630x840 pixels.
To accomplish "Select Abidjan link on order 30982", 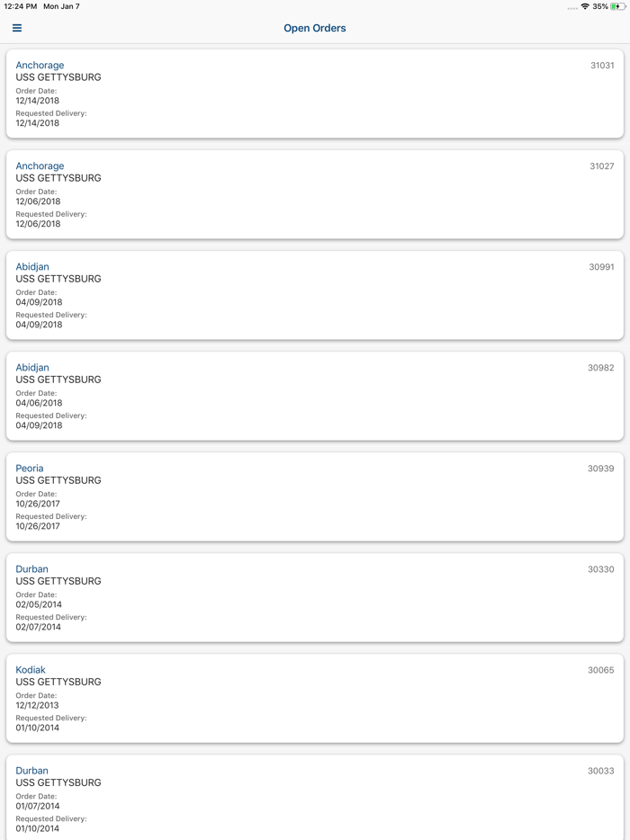I will pyautogui.click(x=32, y=368).
